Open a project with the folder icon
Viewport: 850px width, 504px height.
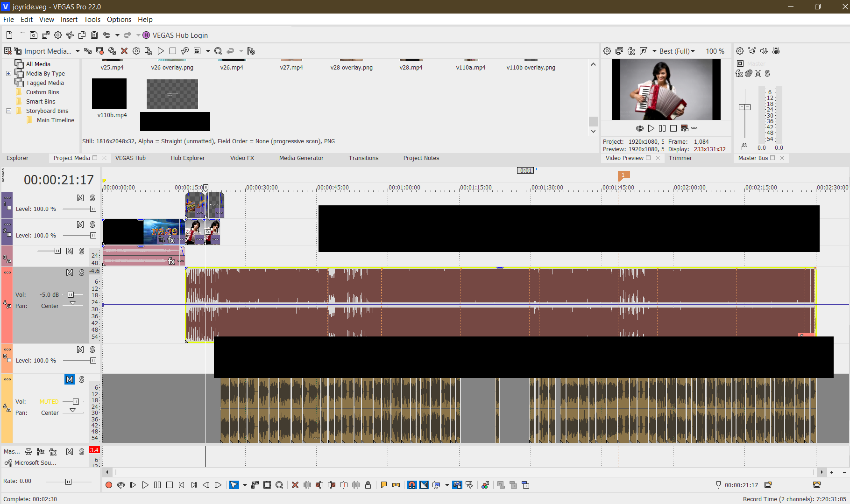(x=21, y=35)
